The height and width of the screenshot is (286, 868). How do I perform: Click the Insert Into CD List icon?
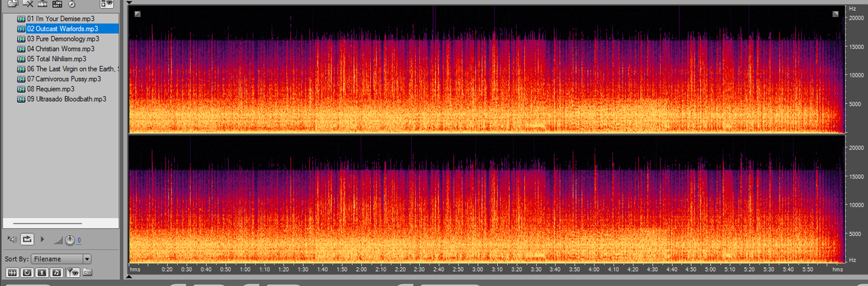tap(72, 3)
